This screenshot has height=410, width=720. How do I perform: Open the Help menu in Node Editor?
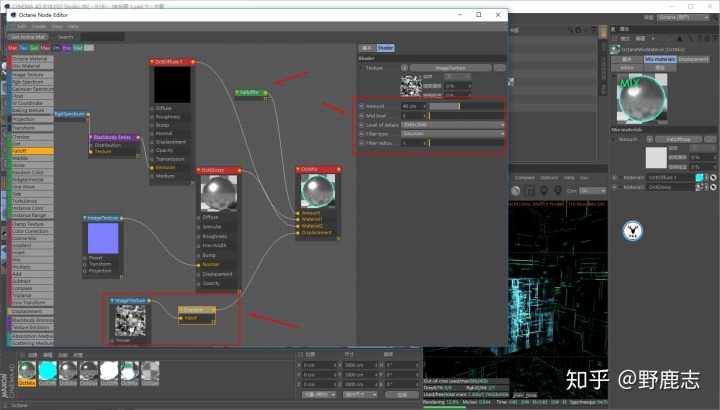click(73, 26)
